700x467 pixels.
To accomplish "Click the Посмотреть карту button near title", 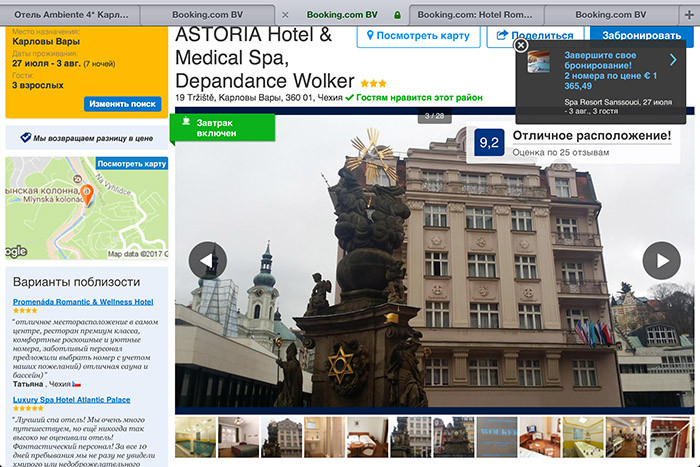I will point(418,36).
